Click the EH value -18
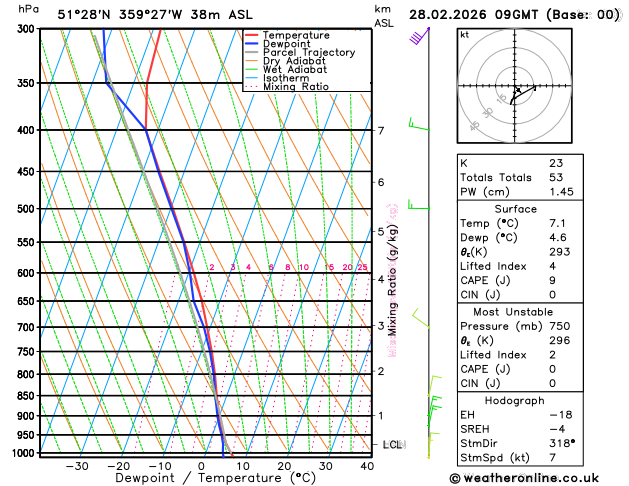Viewport: 629px width, 486px height. click(561, 415)
